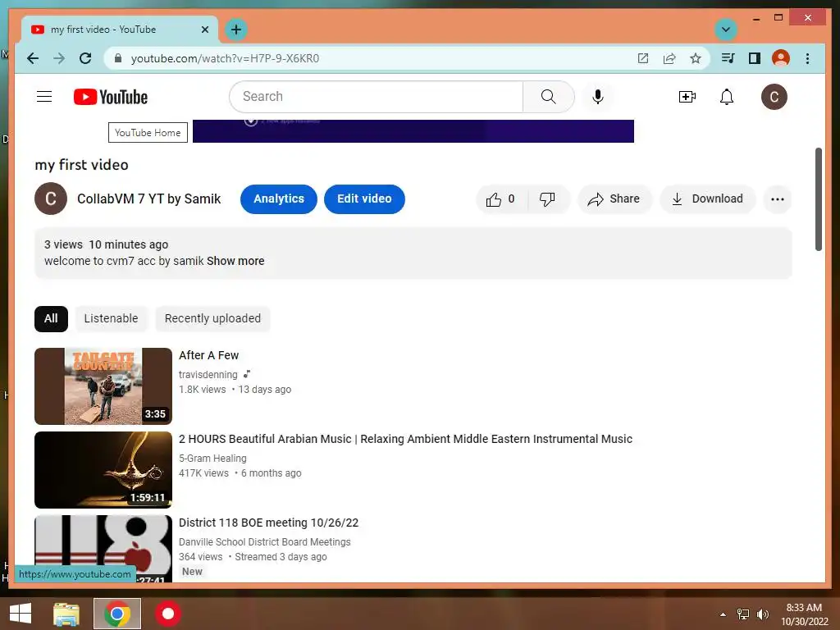The width and height of the screenshot is (840, 630).
Task: Expand description with Show more
Action: [x=235, y=261]
